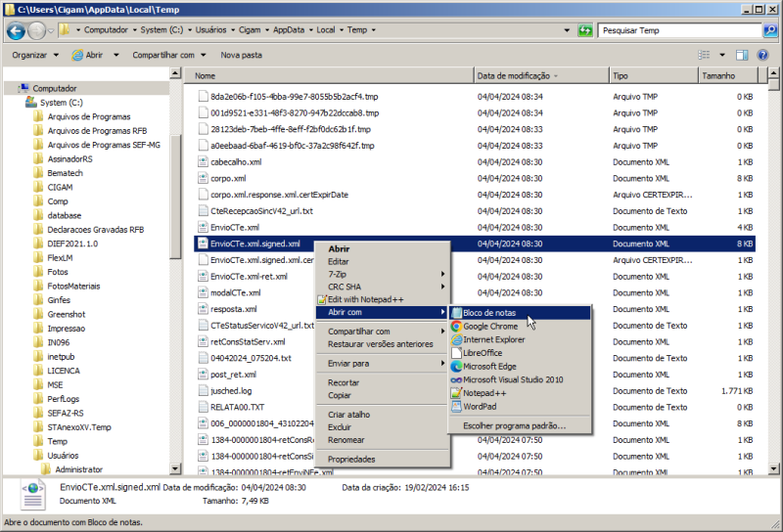Viewport: 783px width, 532px height.
Task: Select file post_ret.xml
Action: 233,375
